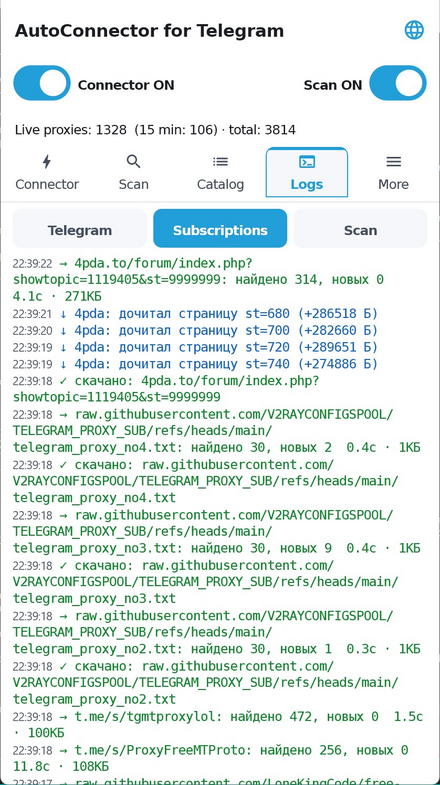Image resolution: width=440 pixels, height=785 pixels.
Task: Click telegram_proxy_no3.txt найдено 30, новых 9 line
Action: (217, 532)
